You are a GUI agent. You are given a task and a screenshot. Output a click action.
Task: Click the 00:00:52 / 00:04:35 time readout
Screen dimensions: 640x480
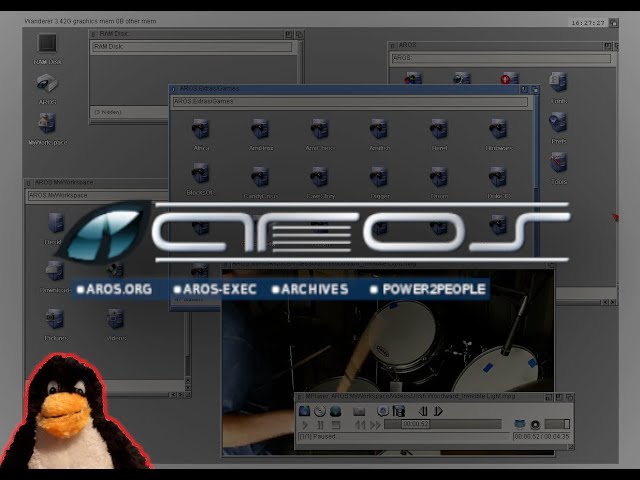tap(541, 436)
